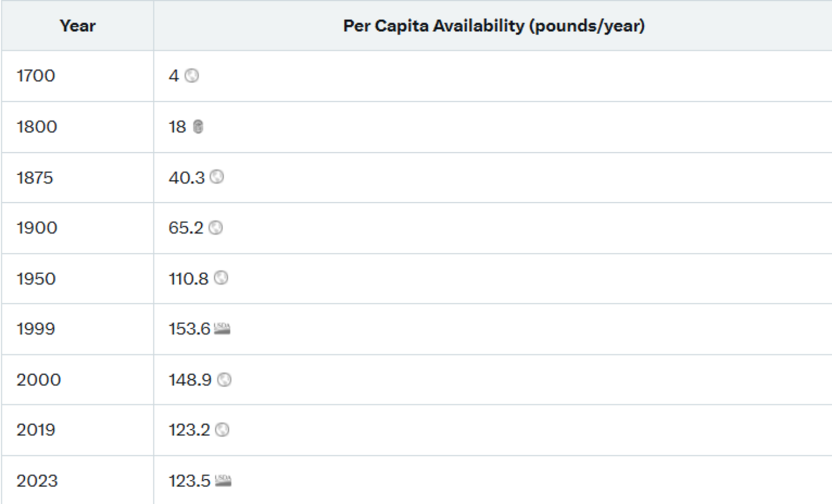Select the Year column header
Image resolution: width=832 pixels, height=504 pixels.
78,26
